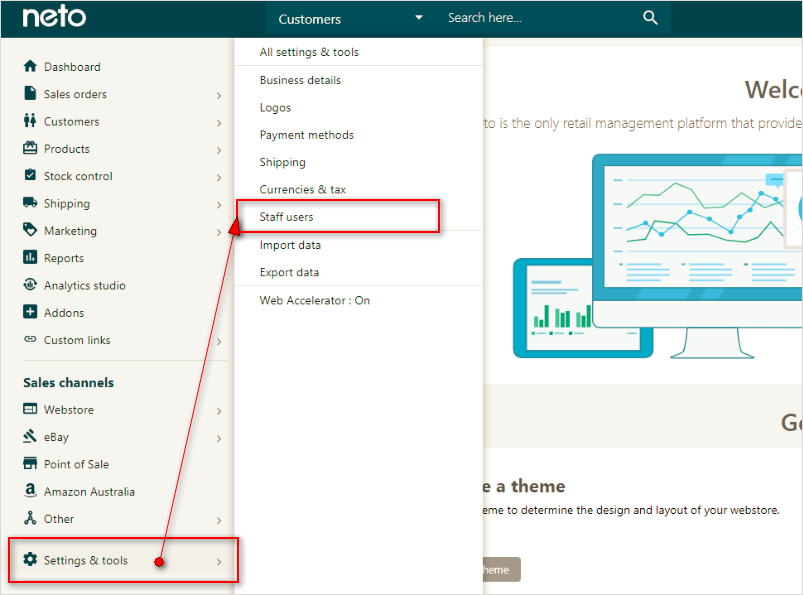Click the Shipping truck icon
Screen dimensions: 803x595
pos(30,203)
